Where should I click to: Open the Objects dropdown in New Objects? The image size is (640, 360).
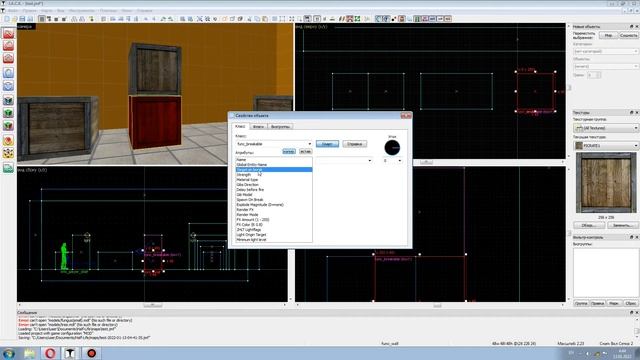(x=605, y=66)
